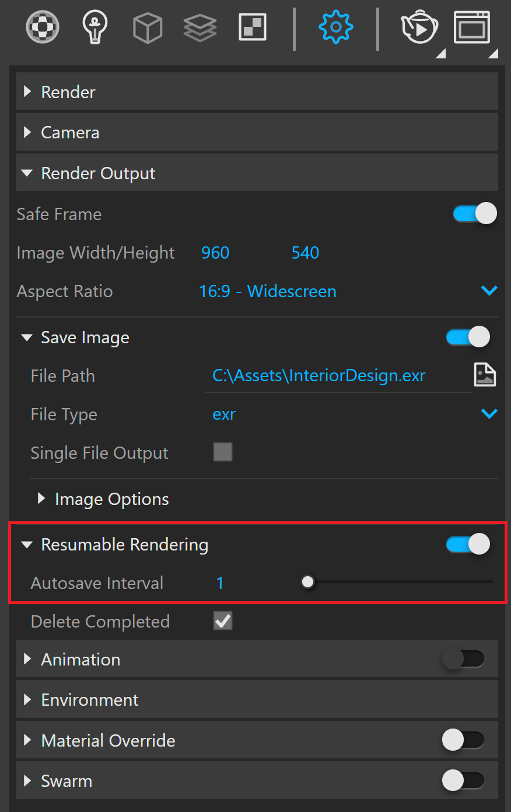Click the Autosave Interval slider handle
The width and height of the screenshot is (511, 812).
[307, 582]
